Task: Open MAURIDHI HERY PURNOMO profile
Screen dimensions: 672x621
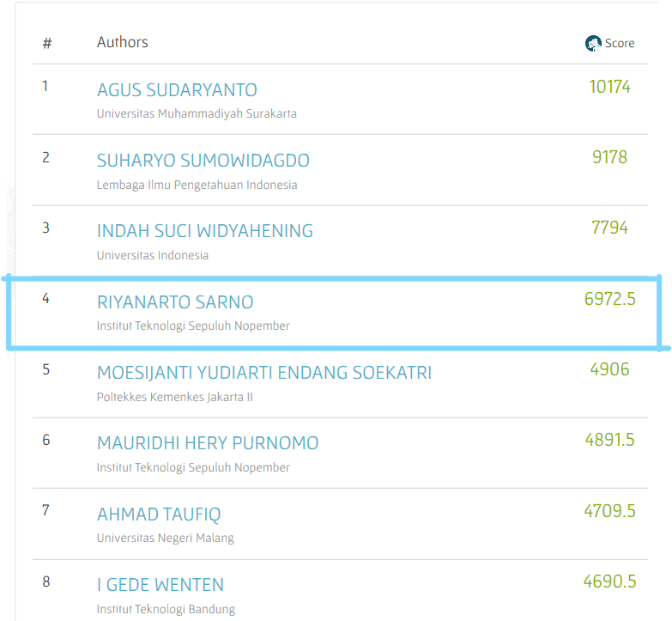Action: [x=207, y=443]
